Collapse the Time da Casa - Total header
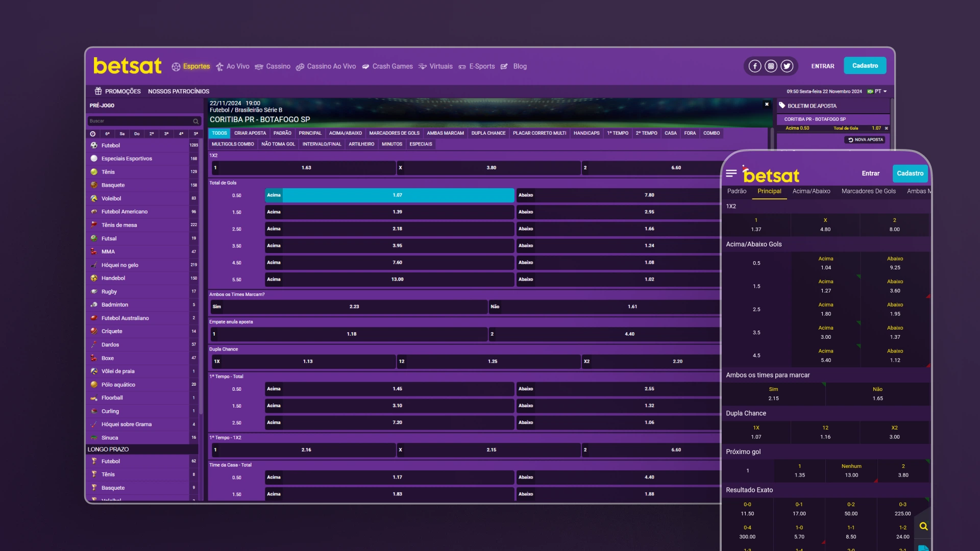Screen dimensions: 980x551 tap(464, 465)
